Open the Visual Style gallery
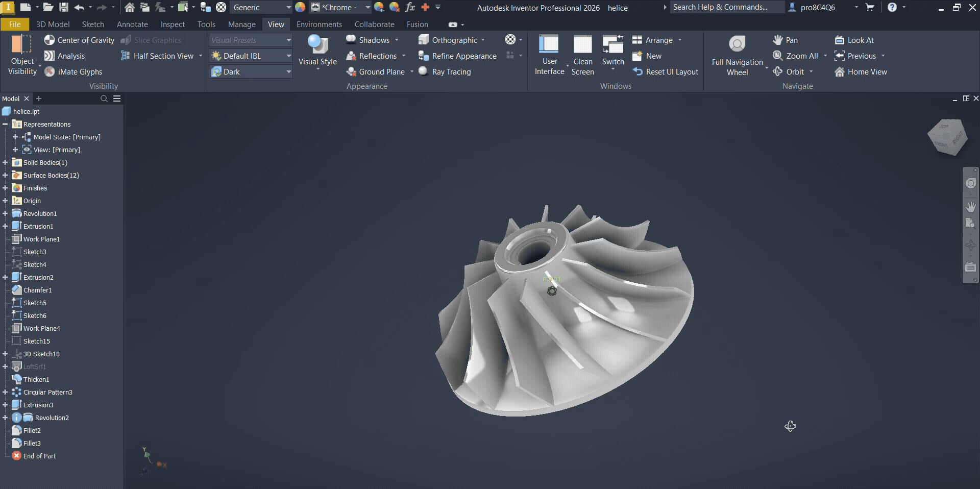Screen dimensions: 980x489 tap(317, 51)
